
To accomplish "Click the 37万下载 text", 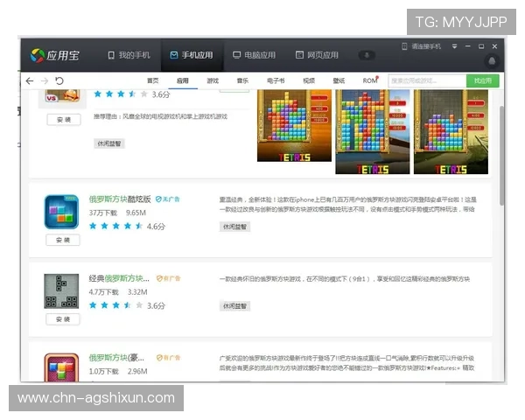I will tap(103, 213).
